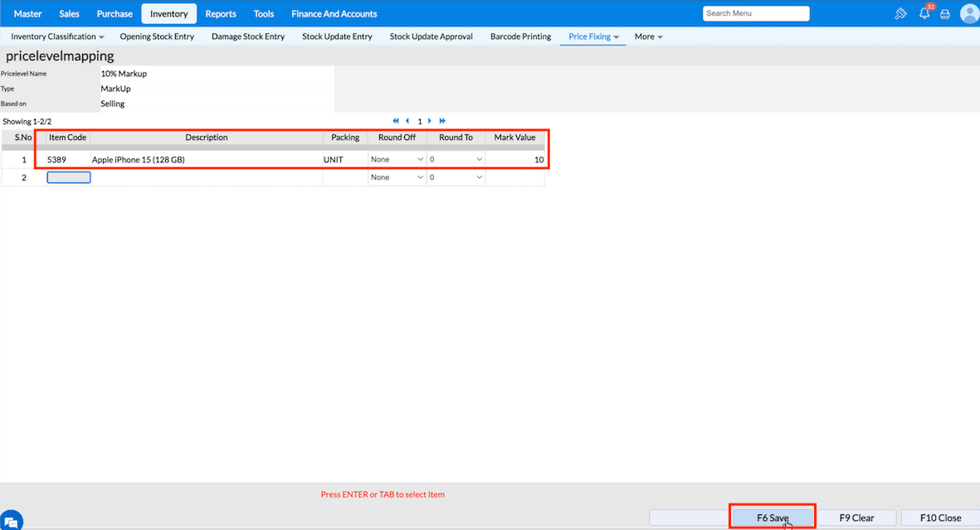This screenshot has width=980, height=530.
Task: Click the Item Code input in row 2
Action: [x=69, y=177]
